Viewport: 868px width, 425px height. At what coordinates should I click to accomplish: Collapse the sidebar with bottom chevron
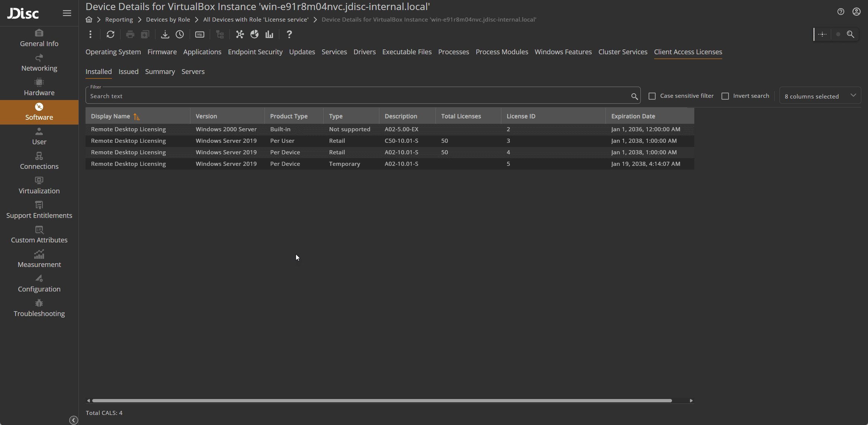pos(74,420)
